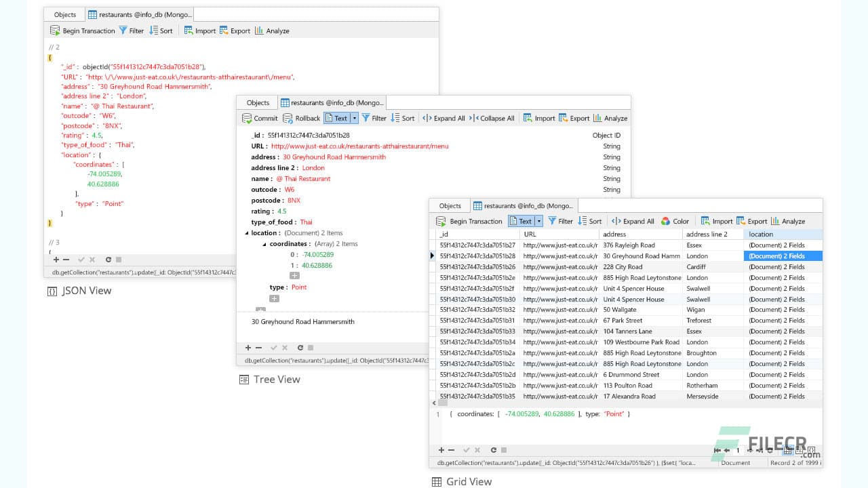Collapse the location node in Tree view
The image size is (868, 488).
(x=247, y=233)
